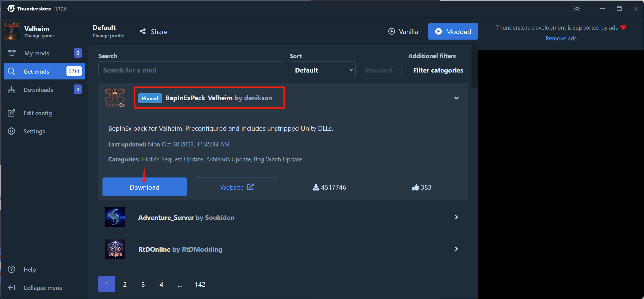Expand the Adventure_Server mod entry
The height and width of the screenshot is (299, 644).
point(456,217)
